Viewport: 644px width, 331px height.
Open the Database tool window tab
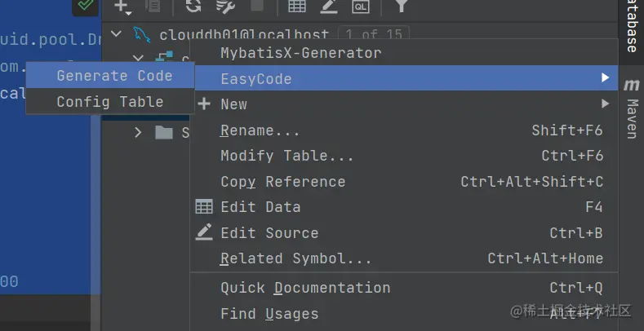[x=631, y=27]
